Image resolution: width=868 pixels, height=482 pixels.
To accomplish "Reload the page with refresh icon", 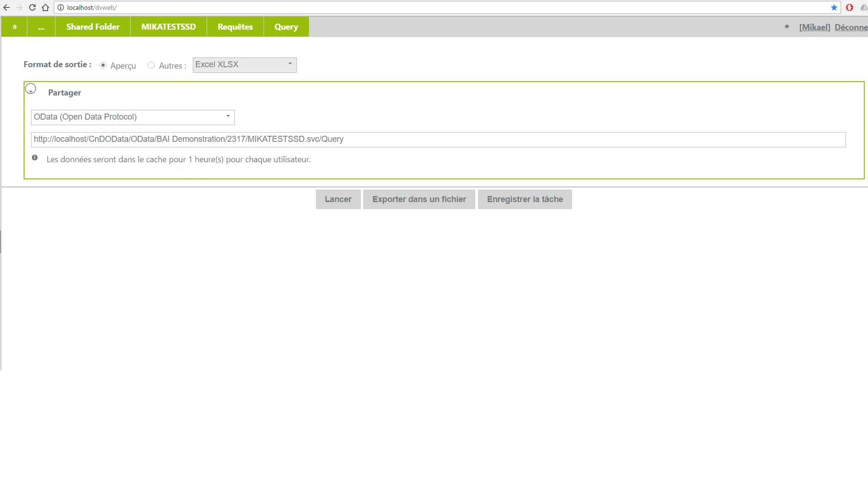I will 32,7.
